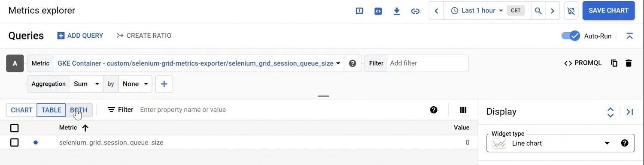Check the selenium_grid_session_queue_size row checkbox
The width and height of the screenshot is (644, 165).
coord(15,142)
